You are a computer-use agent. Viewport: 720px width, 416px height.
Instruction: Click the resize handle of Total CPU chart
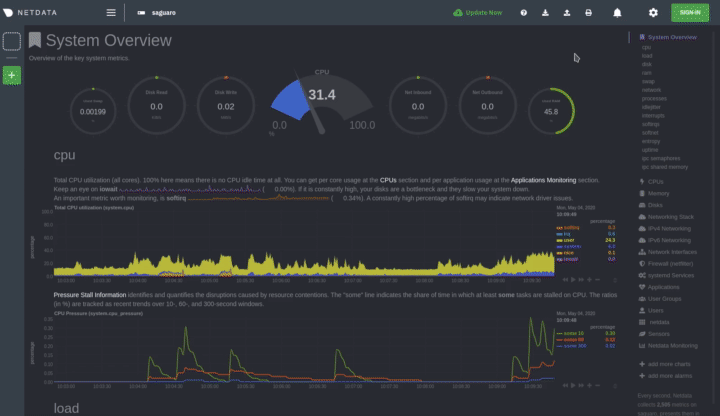coord(615,280)
